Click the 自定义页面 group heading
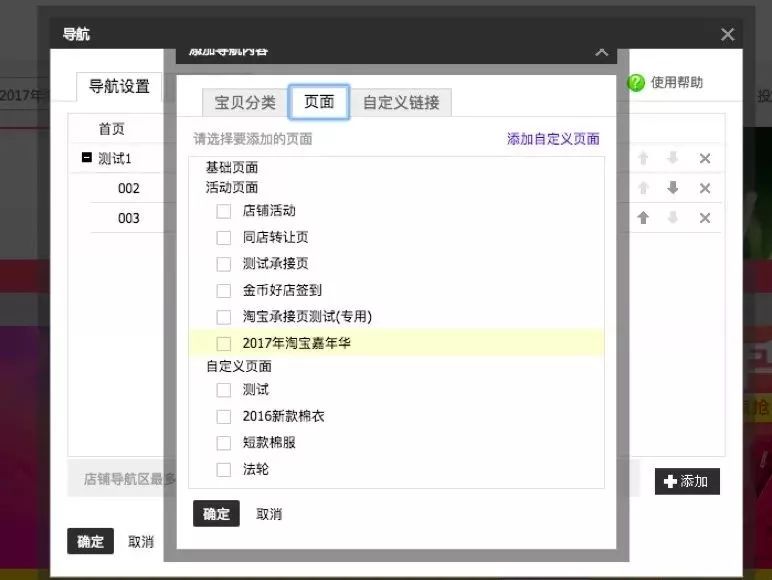Viewport: 772px width, 580px height. (238, 366)
